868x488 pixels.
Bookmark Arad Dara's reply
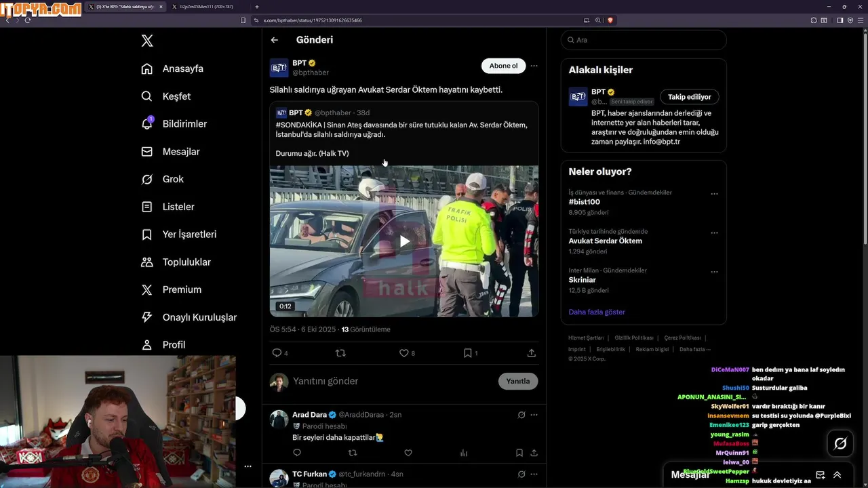click(519, 453)
